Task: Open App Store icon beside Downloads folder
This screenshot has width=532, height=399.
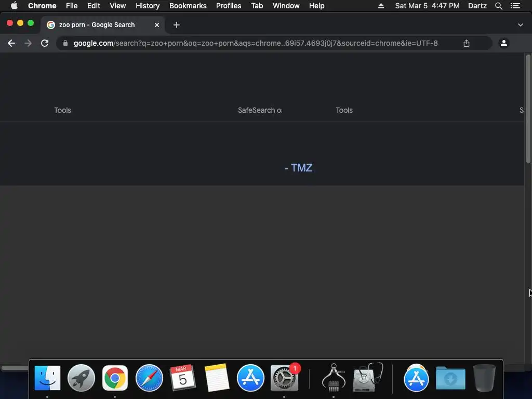Action: pyautogui.click(x=416, y=378)
